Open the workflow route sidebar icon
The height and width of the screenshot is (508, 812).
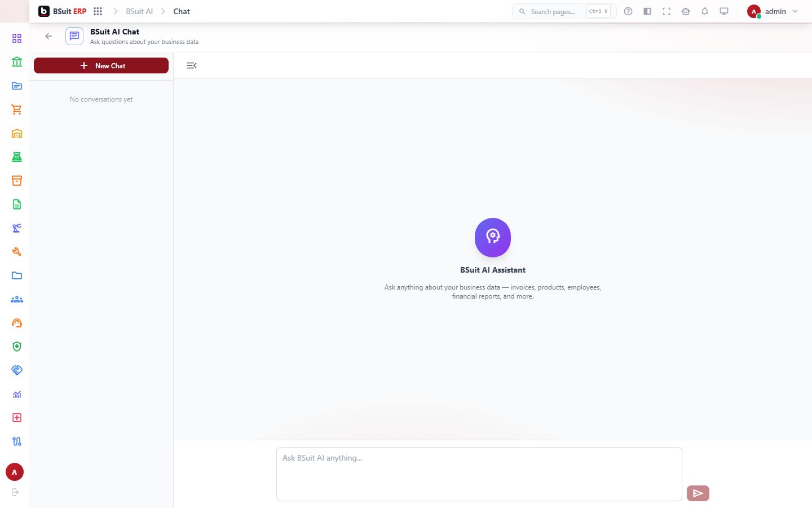coord(17,441)
